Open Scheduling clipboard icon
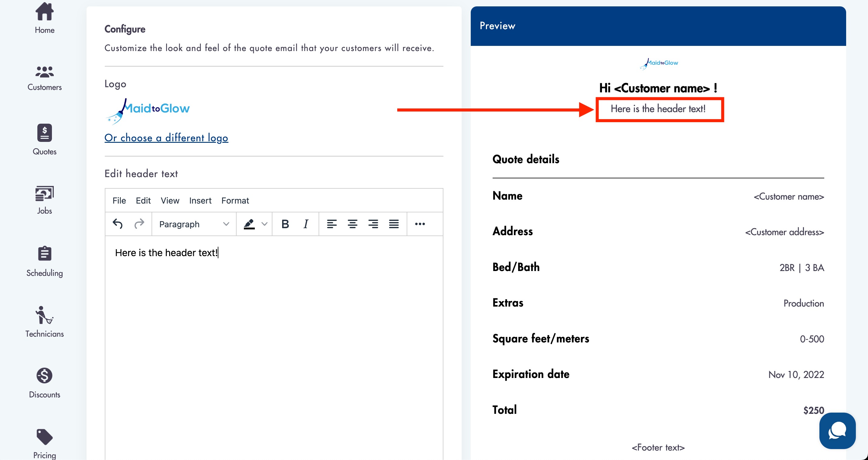 click(44, 254)
